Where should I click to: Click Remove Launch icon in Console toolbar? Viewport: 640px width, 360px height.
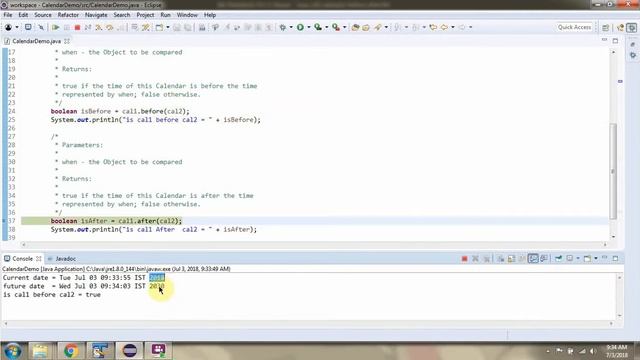476,258
